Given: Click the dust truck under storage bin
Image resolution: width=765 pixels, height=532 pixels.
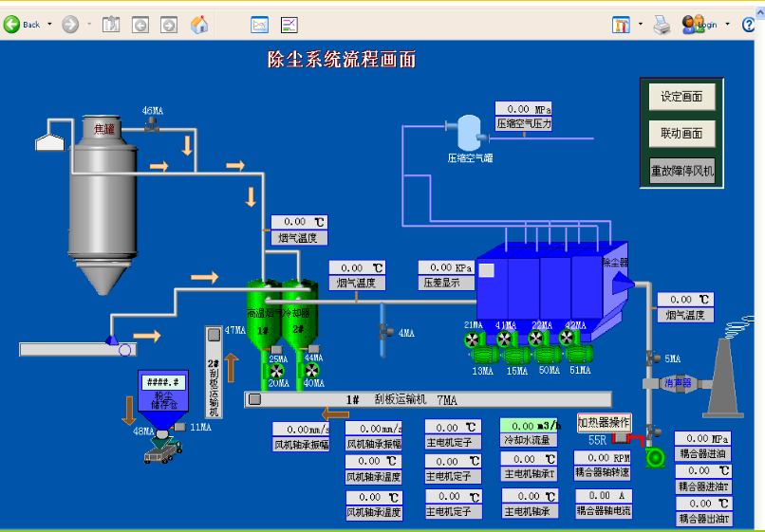Looking at the screenshot, I should 161,451.
